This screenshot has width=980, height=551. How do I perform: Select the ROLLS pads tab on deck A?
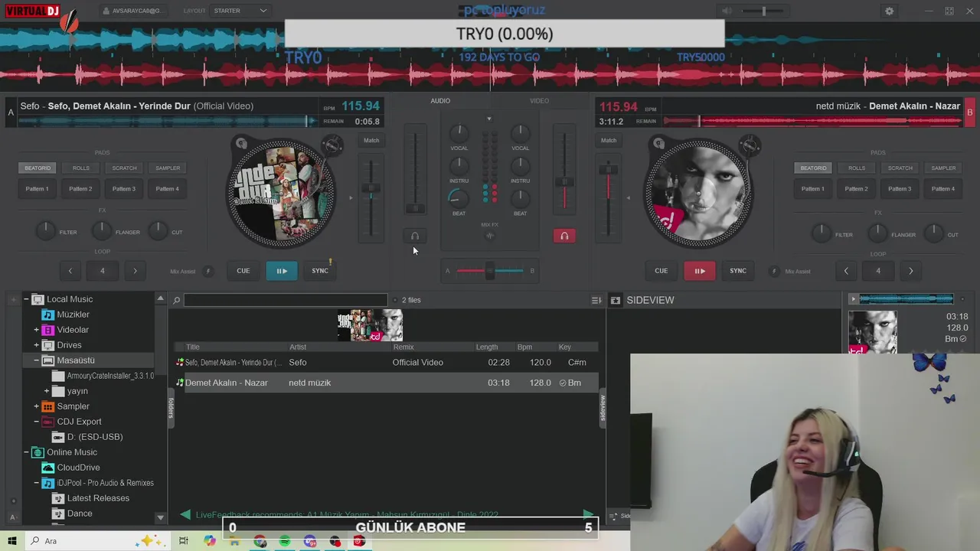tap(80, 168)
